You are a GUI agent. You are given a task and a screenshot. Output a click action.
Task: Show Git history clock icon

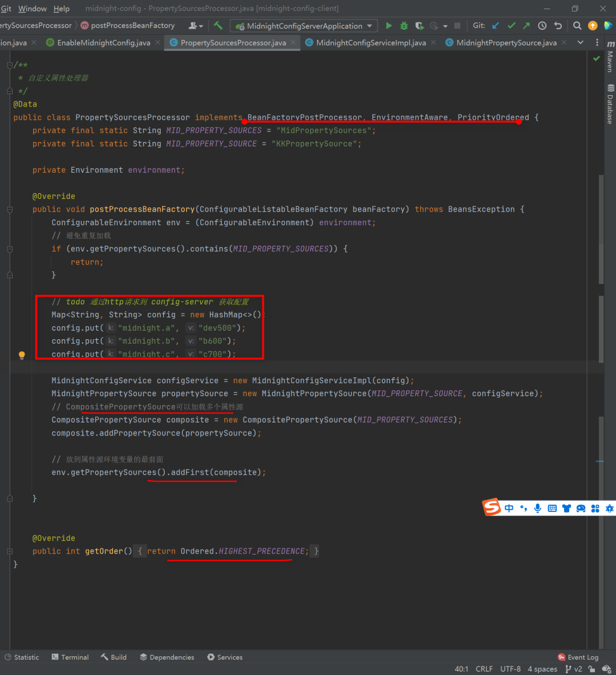click(x=542, y=26)
